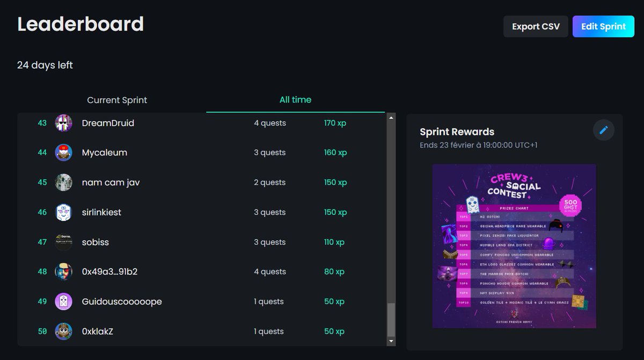
Task: Select the name nam cam jav
Action: coord(112,183)
